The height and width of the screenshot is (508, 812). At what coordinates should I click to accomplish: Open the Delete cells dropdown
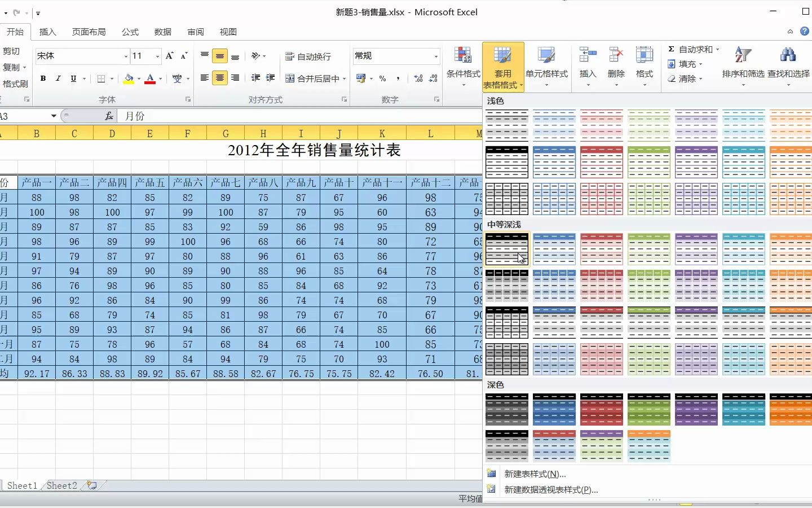tap(616, 67)
